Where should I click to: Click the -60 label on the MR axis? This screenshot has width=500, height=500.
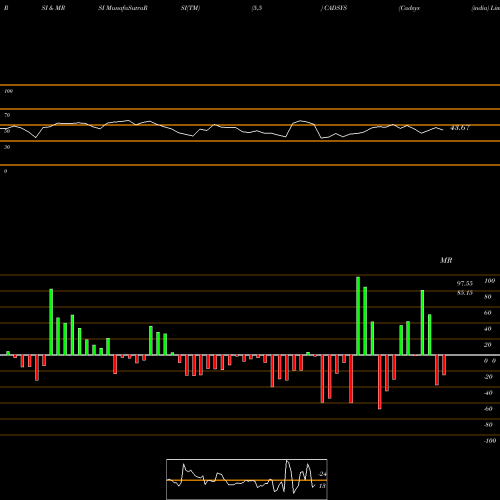pos(488,409)
